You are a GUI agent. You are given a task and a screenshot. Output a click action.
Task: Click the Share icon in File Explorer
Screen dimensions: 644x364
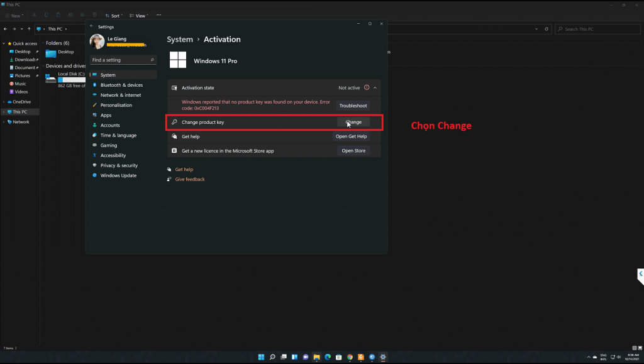[x=82, y=14]
